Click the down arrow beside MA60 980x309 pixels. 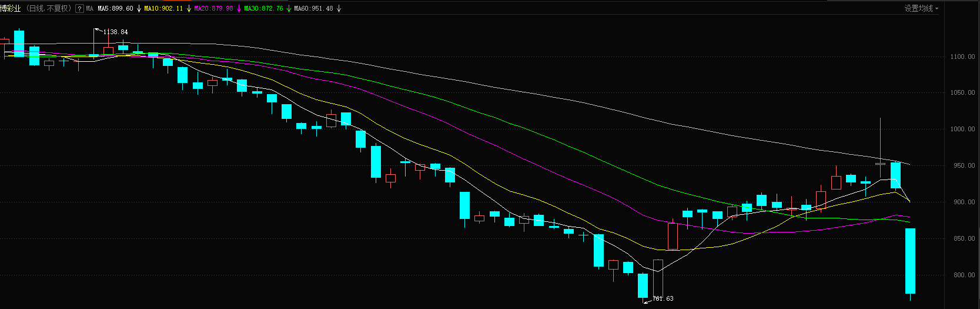coord(339,9)
